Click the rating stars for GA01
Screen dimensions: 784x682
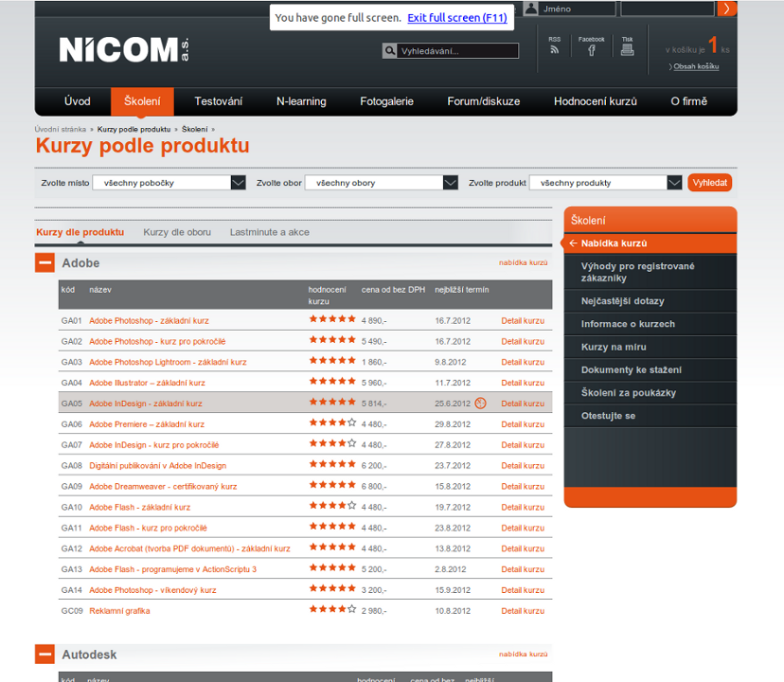point(332,319)
